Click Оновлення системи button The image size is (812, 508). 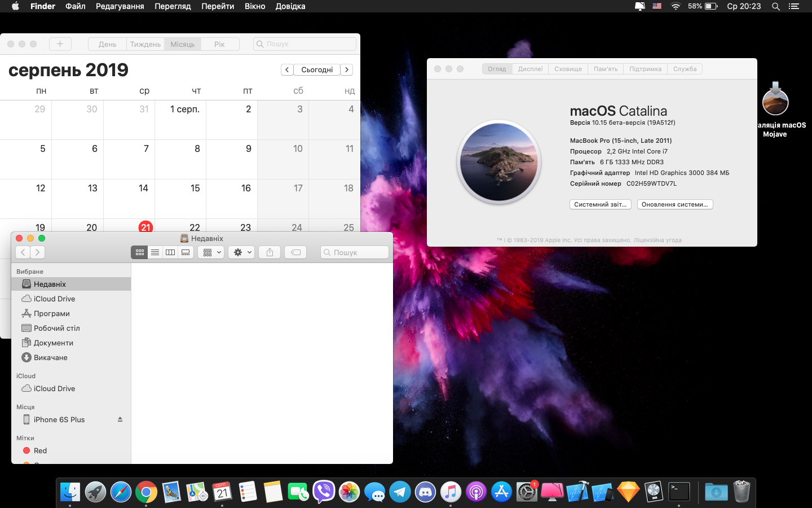675,204
